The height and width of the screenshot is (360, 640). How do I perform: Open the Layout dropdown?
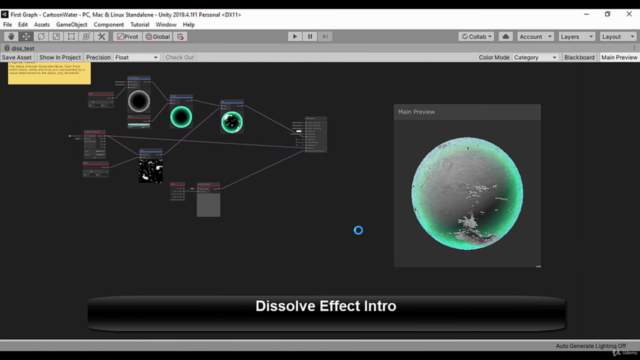tap(618, 37)
